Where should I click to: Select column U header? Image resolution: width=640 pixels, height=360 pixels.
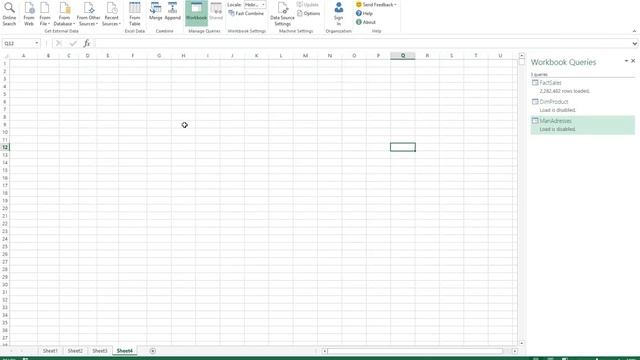coord(500,56)
